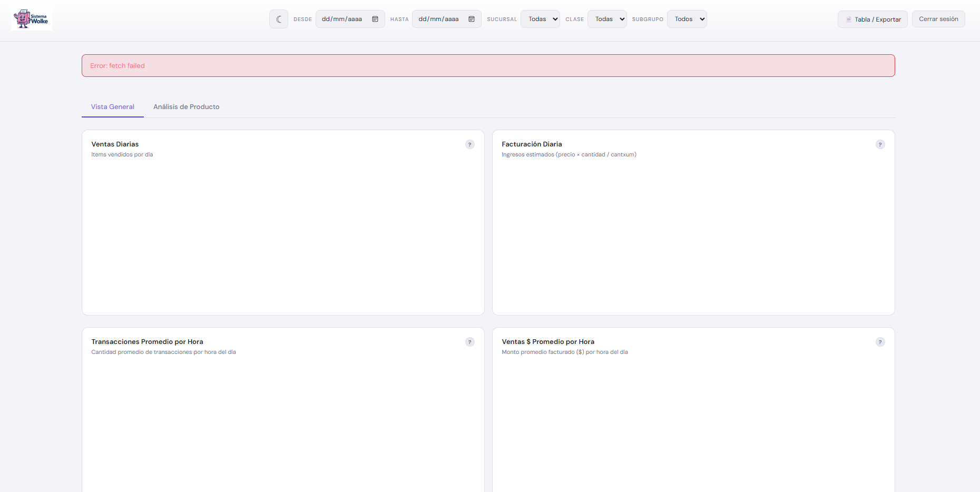Click the Ventas Diarias chart area
This screenshot has width=980, height=492.
[x=283, y=234]
